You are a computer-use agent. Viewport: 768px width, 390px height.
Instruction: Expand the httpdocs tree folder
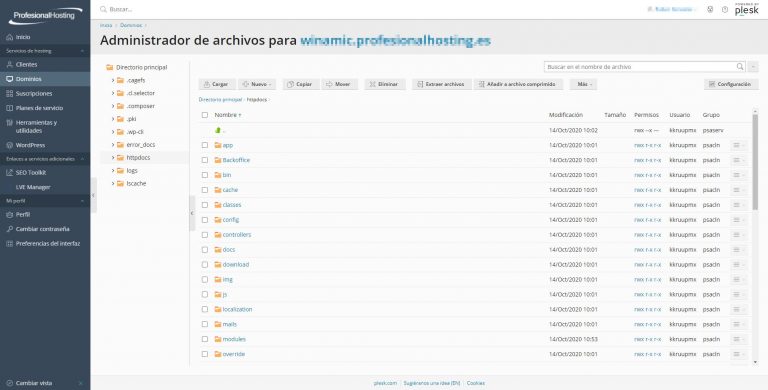tap(113, 158)
